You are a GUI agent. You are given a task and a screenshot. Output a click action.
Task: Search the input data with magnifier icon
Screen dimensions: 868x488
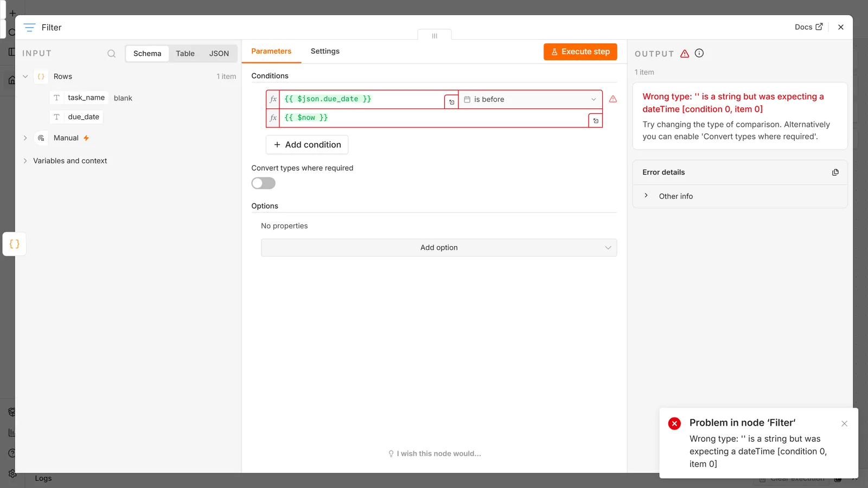click(111, 53)
